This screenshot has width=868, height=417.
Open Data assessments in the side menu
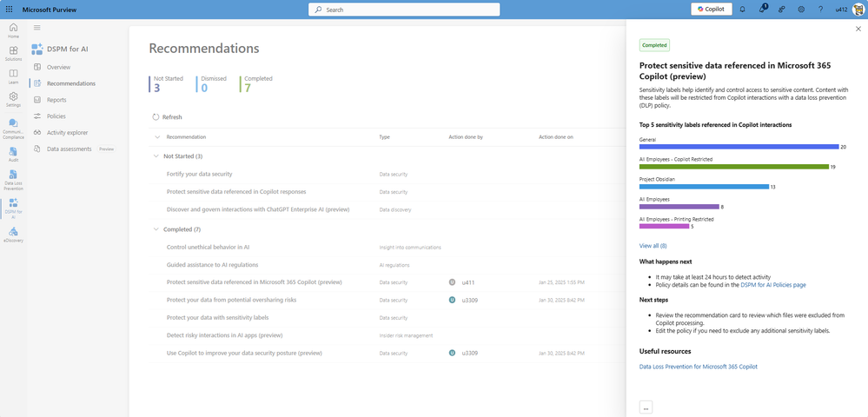[x=70, y=149]
